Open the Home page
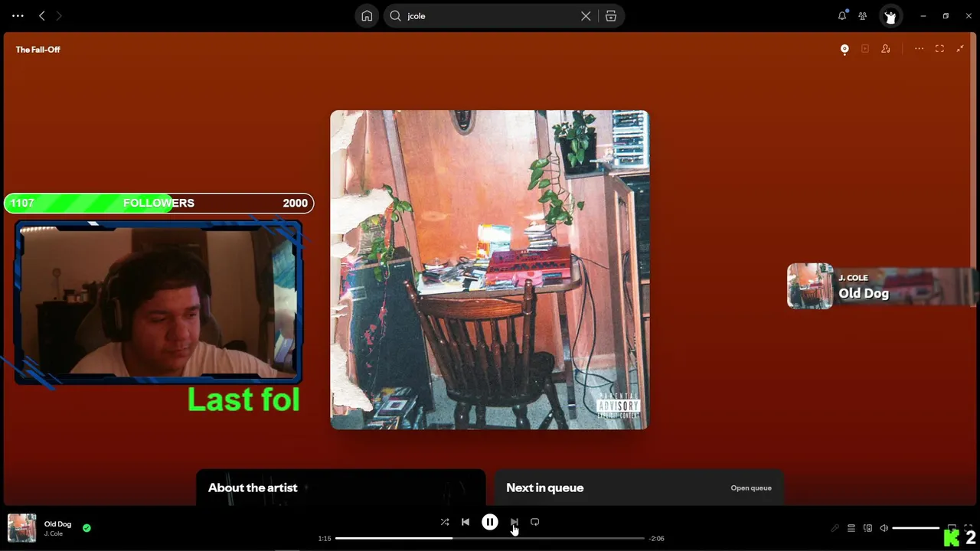Viewport: 980px width, 551px height. (367, 15)
